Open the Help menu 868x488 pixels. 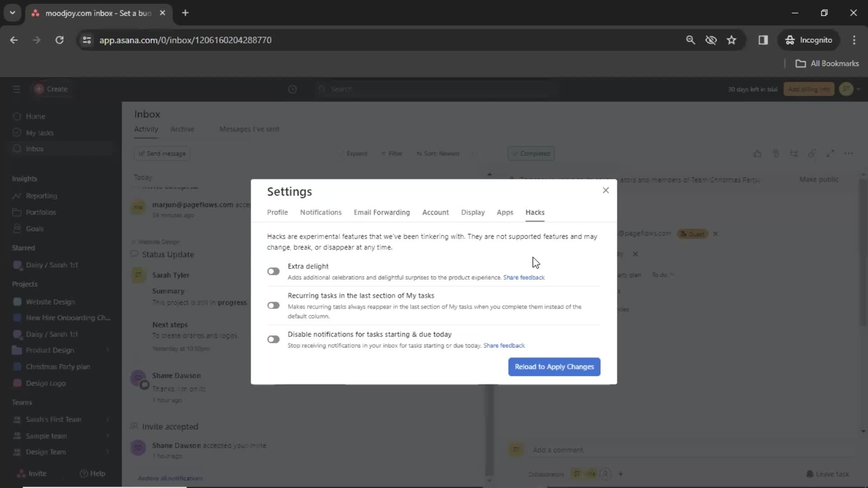[x=92, y=474]
